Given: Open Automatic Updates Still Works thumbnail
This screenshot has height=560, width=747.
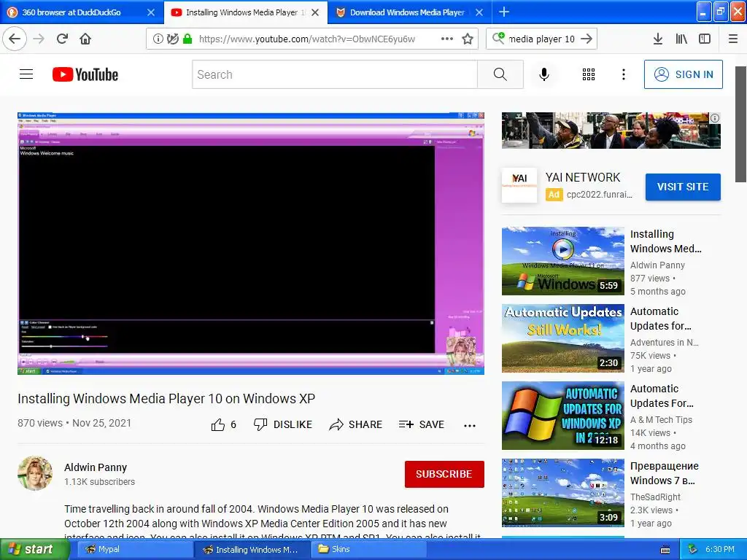Looking at the screenshot, I should coord(562,338).
